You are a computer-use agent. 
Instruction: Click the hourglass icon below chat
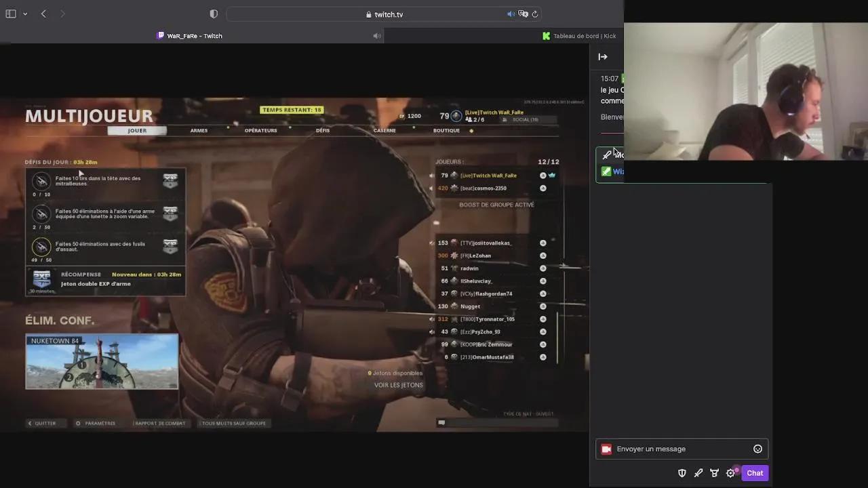pyautogui.click(x=715, y=473)
